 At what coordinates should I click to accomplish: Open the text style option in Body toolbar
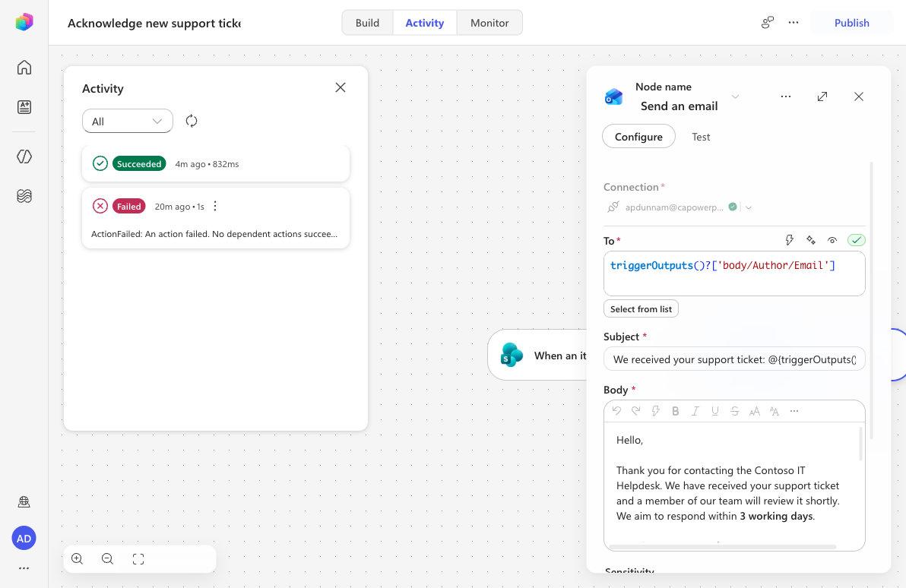(x=775, y=411)
